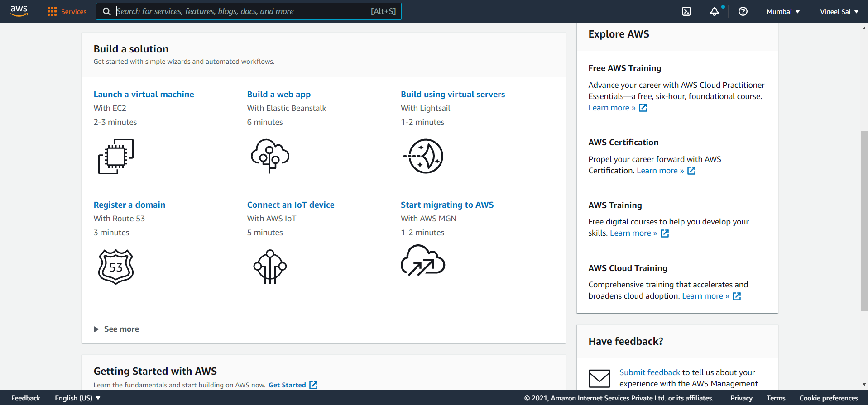The width and height of the screenshot is (868, 405).
Task: Open Launch a virtual machine link
Action: (x=144, y=94)
